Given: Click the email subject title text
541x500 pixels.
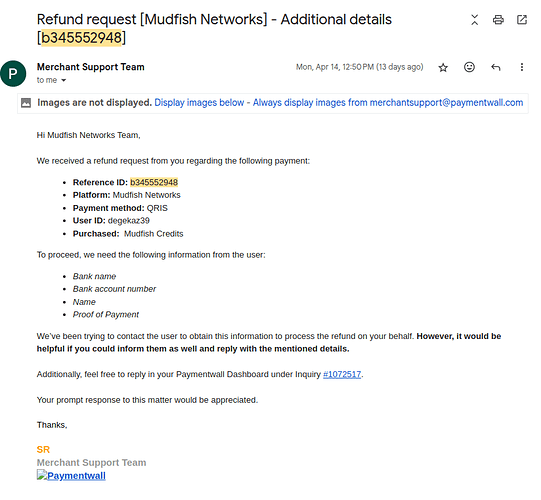Looking at the screenshot, I should tap(214, 29).
